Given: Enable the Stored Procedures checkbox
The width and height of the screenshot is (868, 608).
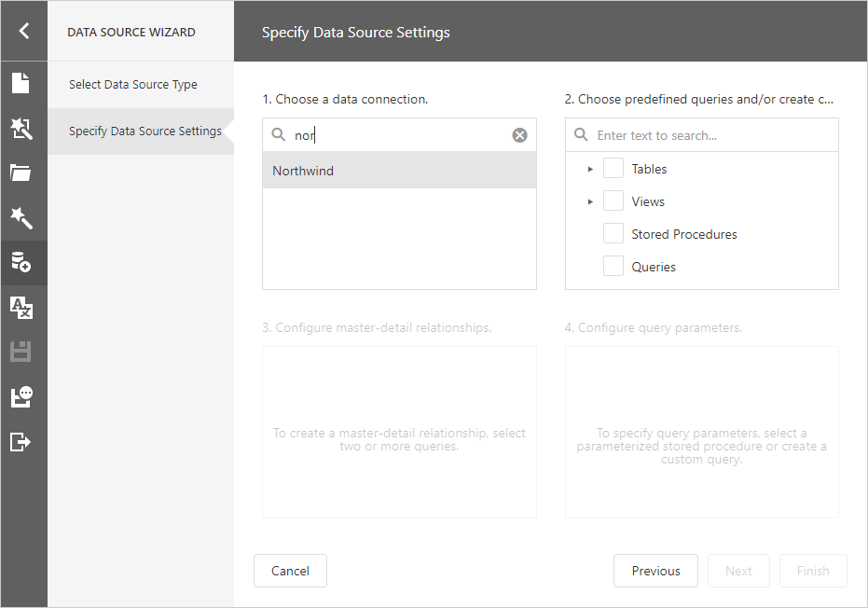Looking at the screenshot, I should click(613, 234).
